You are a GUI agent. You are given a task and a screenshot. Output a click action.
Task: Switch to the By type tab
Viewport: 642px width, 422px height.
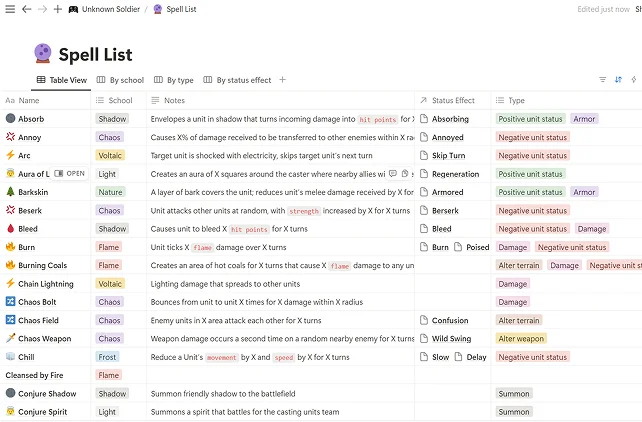pyautogui.click(x=174, y=80)
